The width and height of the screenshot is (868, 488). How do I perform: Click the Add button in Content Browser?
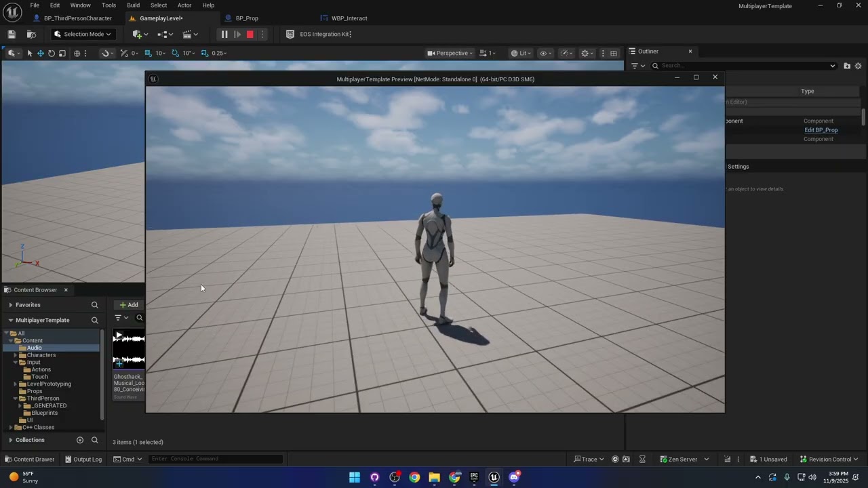coord(128,305)
